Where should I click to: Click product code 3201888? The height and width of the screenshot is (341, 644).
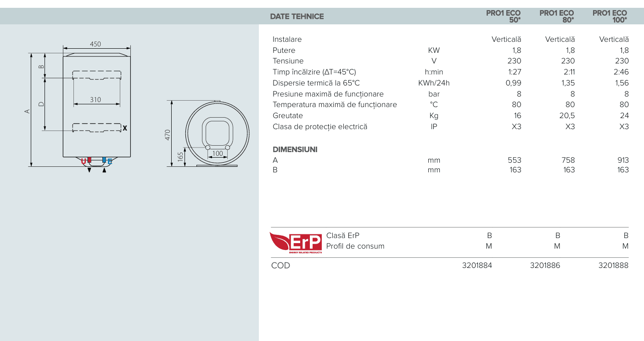point(613,265)
